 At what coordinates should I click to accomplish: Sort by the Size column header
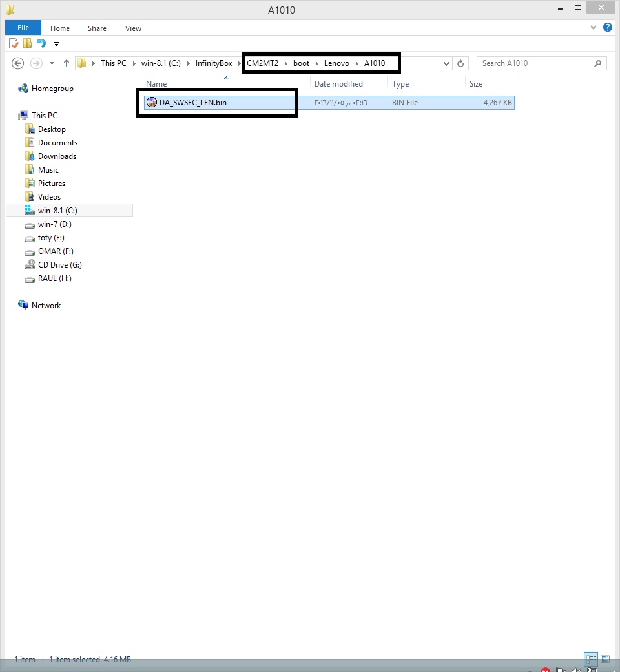click(x=475, y=83)
